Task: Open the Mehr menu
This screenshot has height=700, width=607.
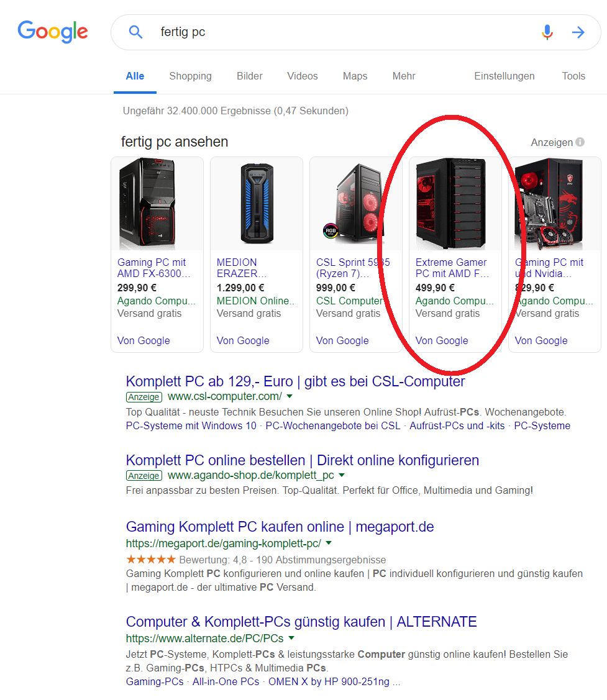Action: (x=404, y=76)
